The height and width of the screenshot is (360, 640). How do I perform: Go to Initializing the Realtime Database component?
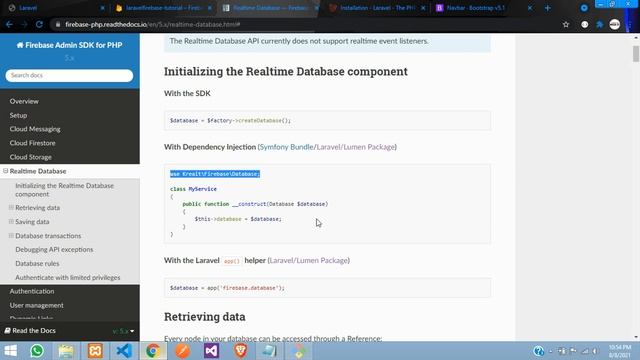pyautogui.click(x=64, y=190)
